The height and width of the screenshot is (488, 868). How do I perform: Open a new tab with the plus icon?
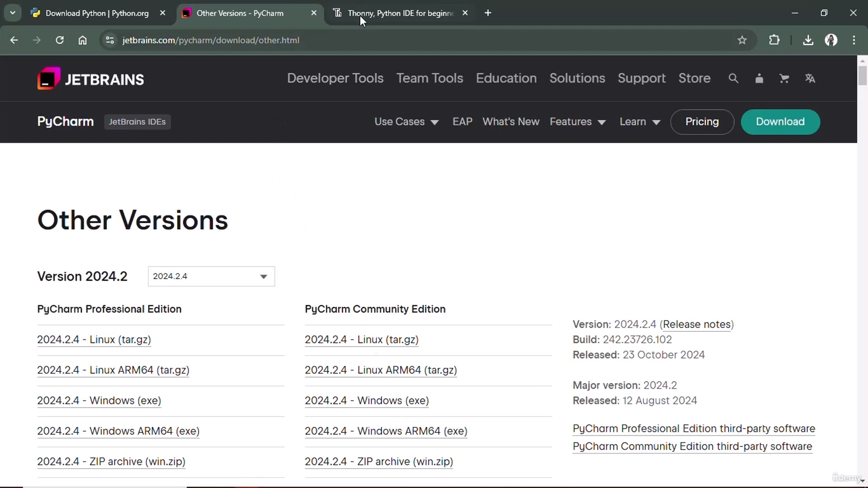[488, 13]
